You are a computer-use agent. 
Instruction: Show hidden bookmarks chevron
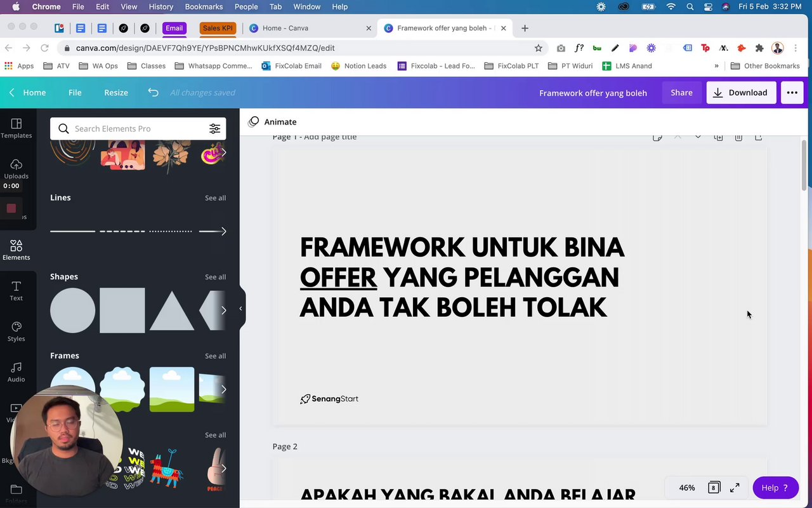tap(717, 65)
